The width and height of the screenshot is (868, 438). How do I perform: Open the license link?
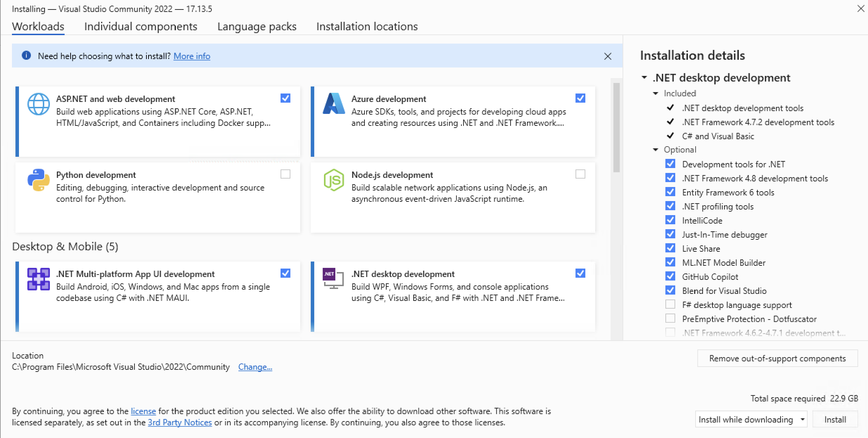point(143,411)
